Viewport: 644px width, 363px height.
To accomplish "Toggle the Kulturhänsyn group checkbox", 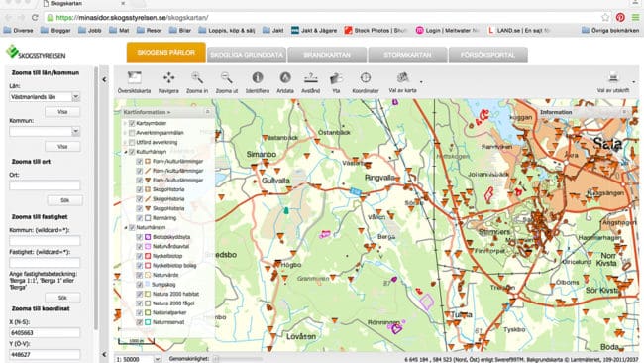I will (132, 152).
